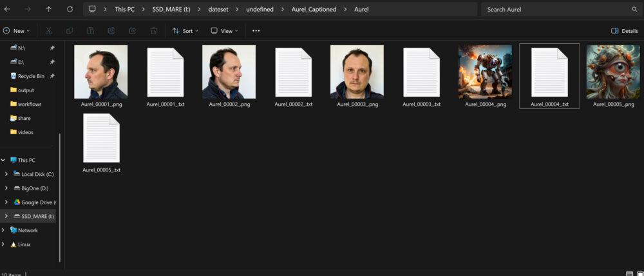Click the dateset breadcrumb segment
The width and height of the screenshot is (644, 276).
pos(218,10)
